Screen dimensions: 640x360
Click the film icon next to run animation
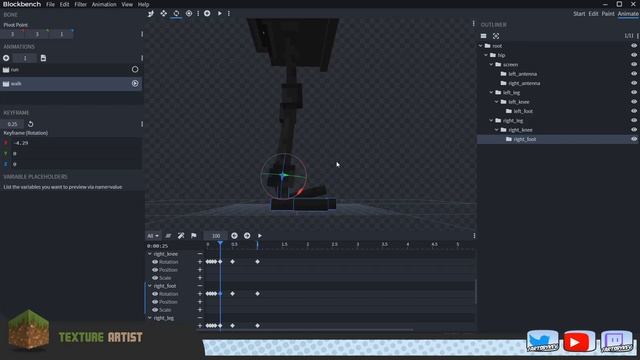click(6, 70)
